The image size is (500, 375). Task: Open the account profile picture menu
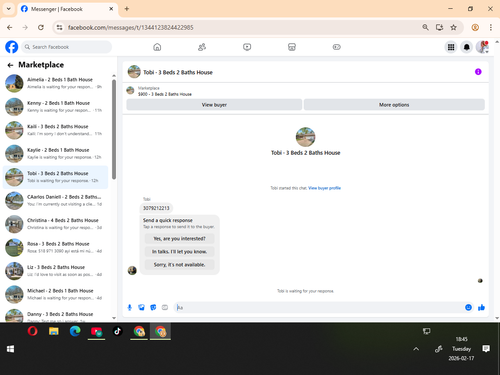pyautogui.click(x=482, y=47)
